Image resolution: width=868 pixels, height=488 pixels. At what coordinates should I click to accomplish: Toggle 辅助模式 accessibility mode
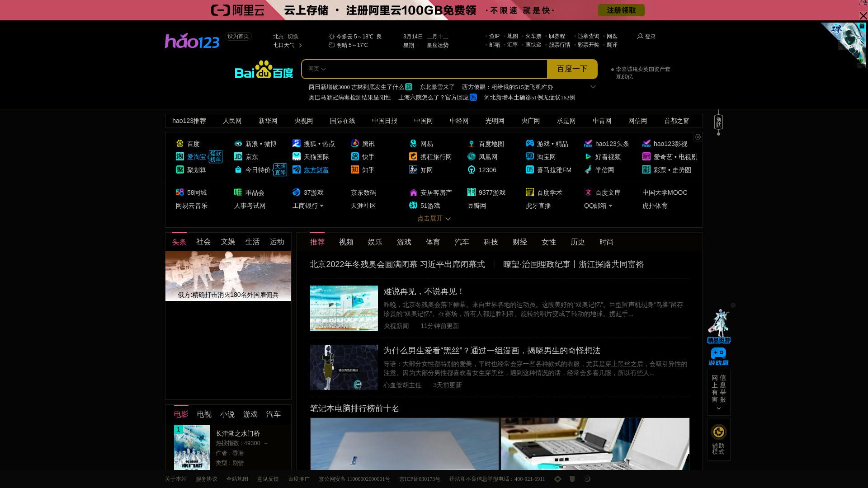718,439
